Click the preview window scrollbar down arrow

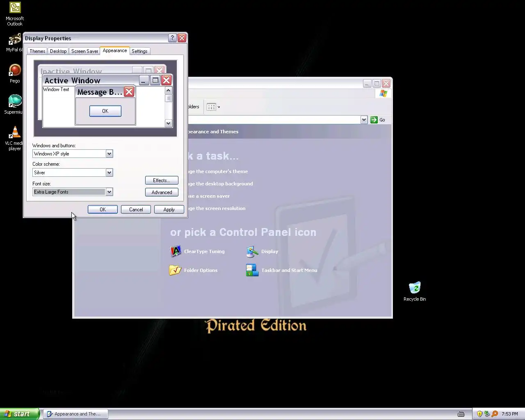click(x=168, y=123)
